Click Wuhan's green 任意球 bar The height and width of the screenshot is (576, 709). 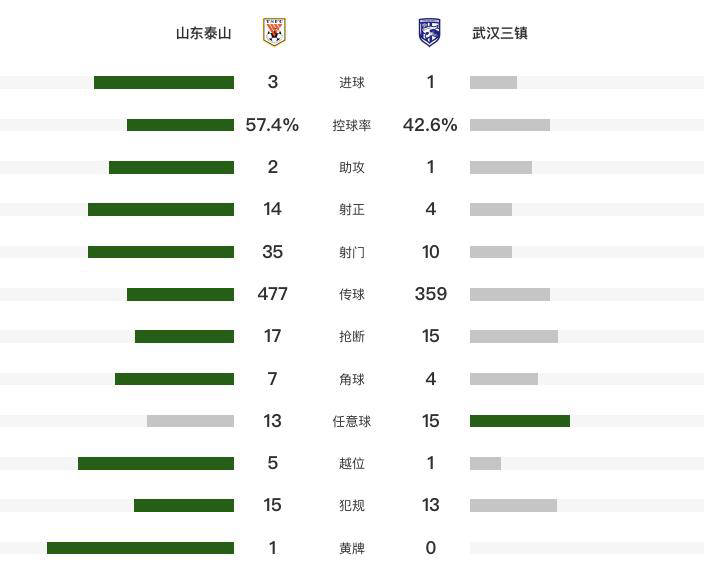coord(520,421)
